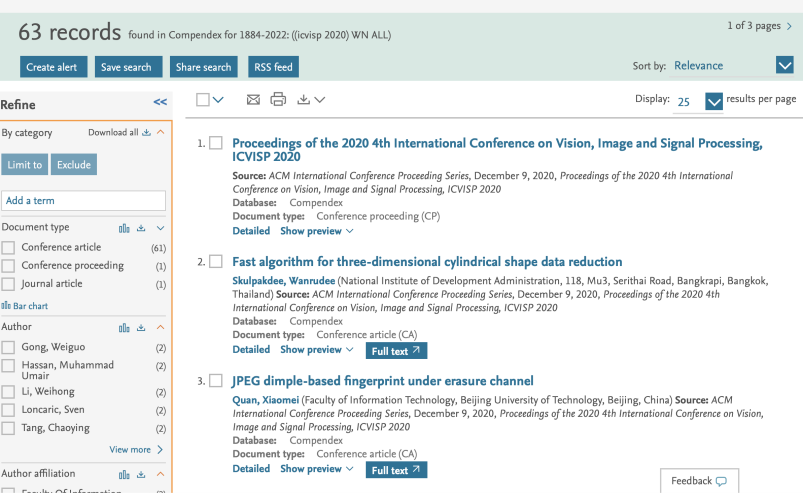Image resolution: width=804 pixels, height=494 pixels.
Task: Open bar chart icon for Document type
Action: (x=124, y=228)
